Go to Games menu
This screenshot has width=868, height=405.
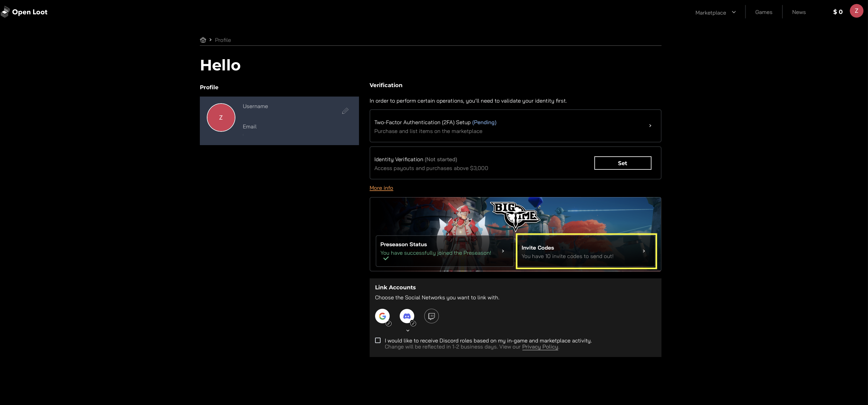(764, 12)
